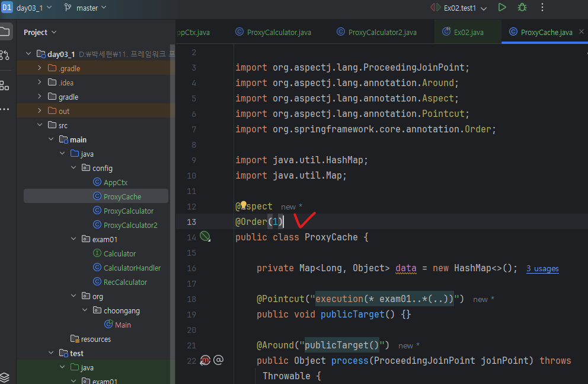
Task: Expand the gradle folder
Action: pos(39,97)
